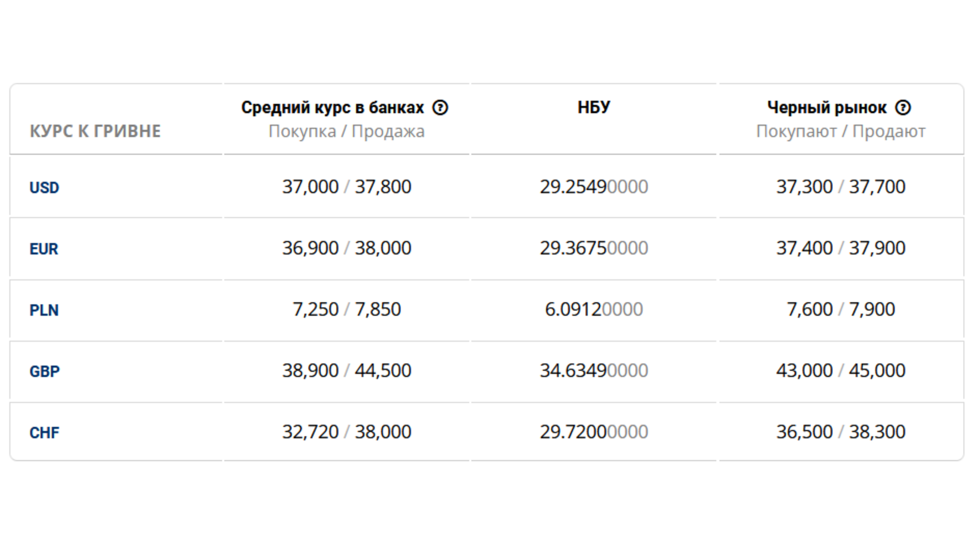The height and width of the screenshot is (551, 980).
Task: Click CHF black market rate 36,500 / 38,300
Action: click(841, 432)
